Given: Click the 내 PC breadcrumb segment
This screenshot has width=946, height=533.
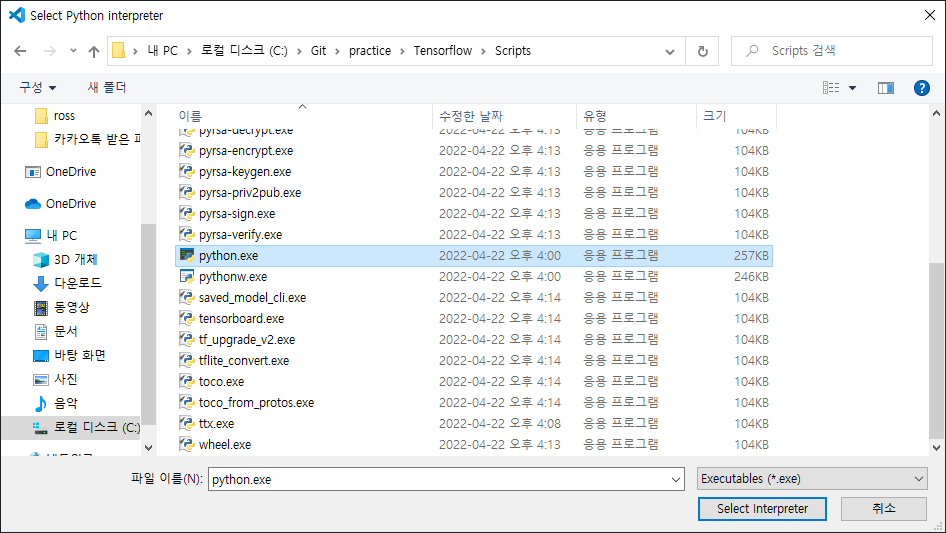Looking at the screenshot, I should (x=163, y=51).
